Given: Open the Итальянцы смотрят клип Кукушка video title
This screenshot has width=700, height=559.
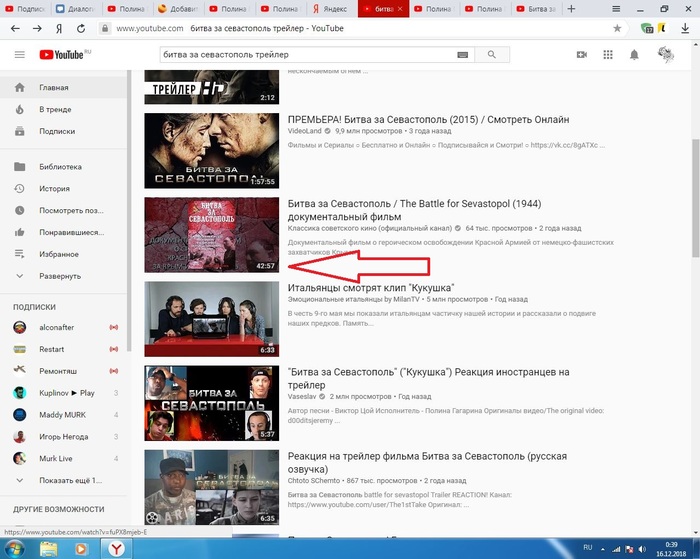Looking at the screenshot, I should point(374,288).
